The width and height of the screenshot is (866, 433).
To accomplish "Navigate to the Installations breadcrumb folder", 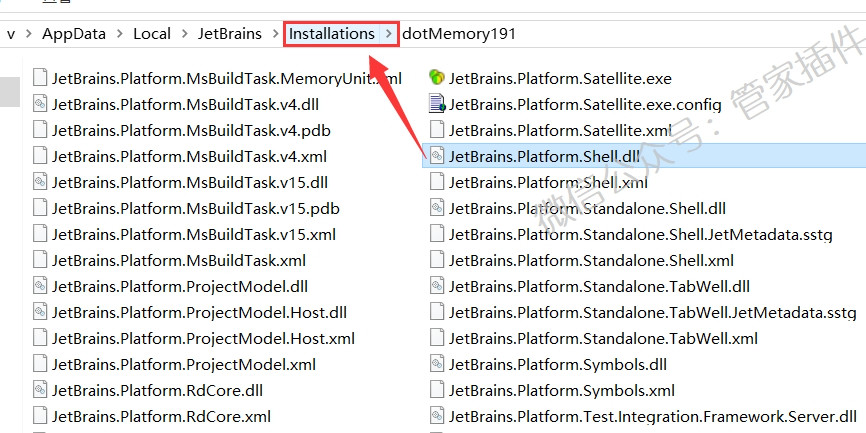I will (332, 34).
